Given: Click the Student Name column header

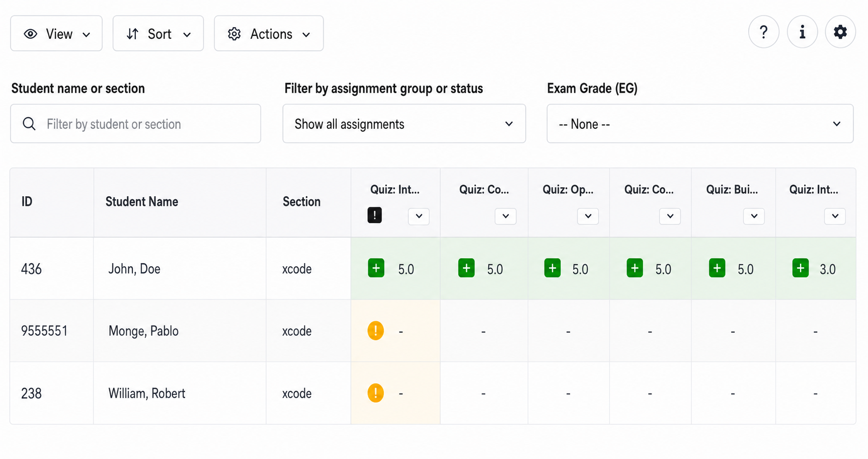Looking at the screenshot, I should tap(142, 202).
